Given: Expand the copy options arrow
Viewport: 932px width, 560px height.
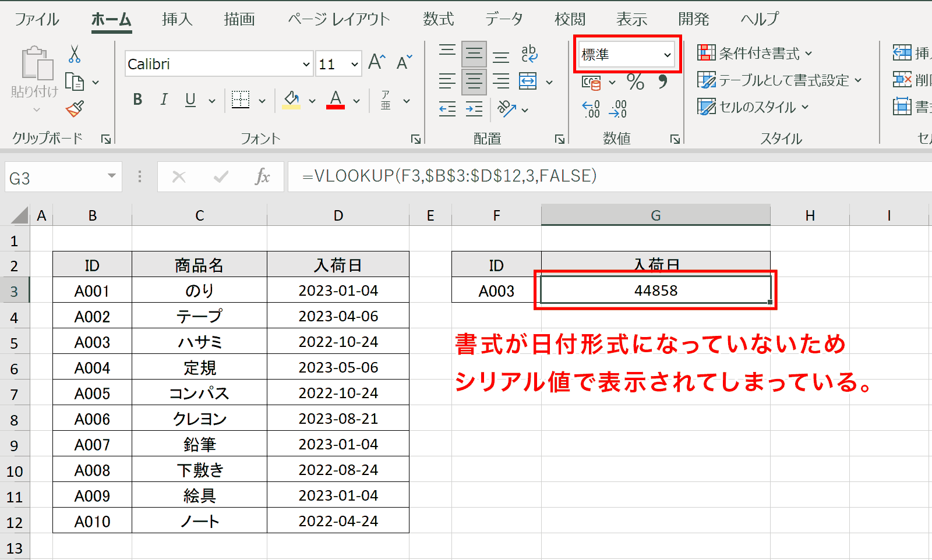Looking at the screenshot, I should (x=96, y=83).
